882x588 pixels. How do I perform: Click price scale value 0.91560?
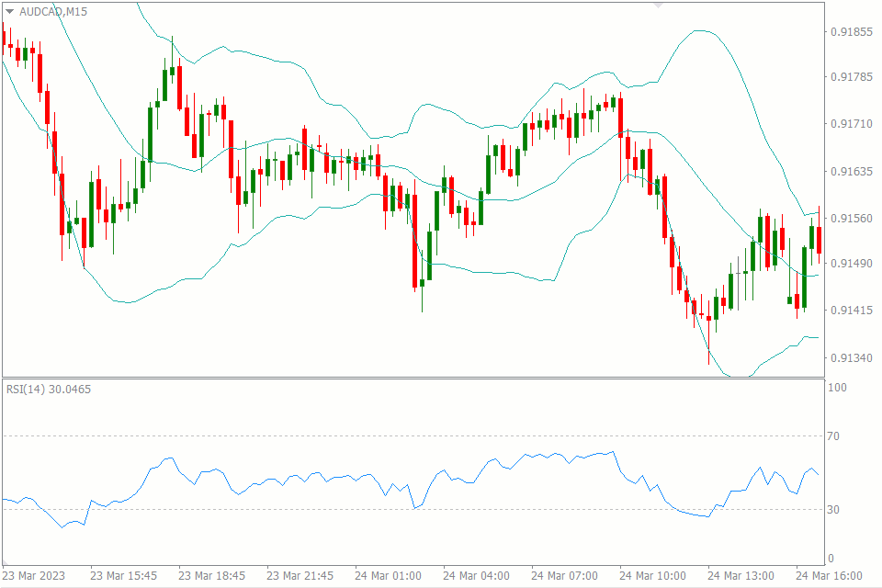point(852,218)
